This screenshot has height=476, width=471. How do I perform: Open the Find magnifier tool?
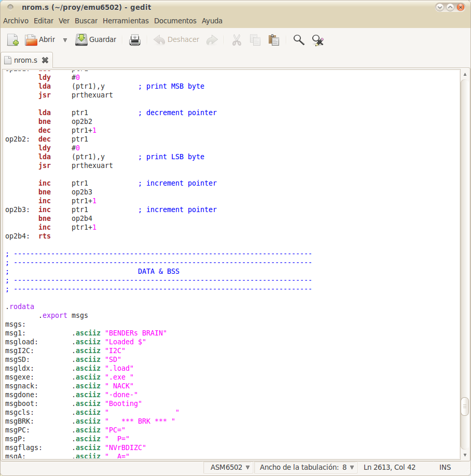[299, 40]
